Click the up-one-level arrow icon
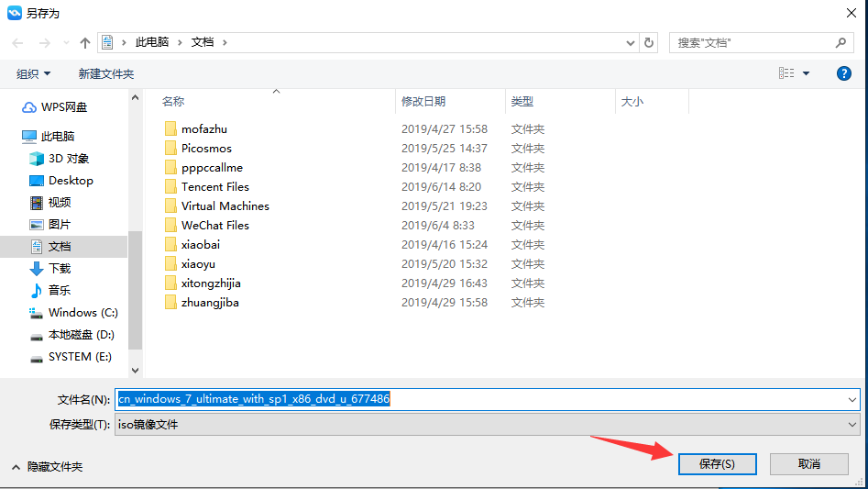The height and width of the screenshot is (489, 868). point(85,43)
